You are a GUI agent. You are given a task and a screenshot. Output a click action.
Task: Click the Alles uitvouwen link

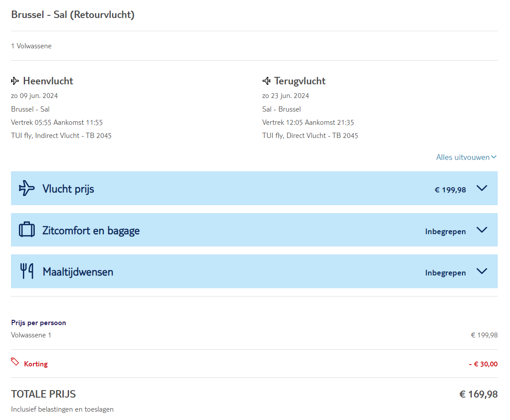pyautogui.click(x=463, y=157)
